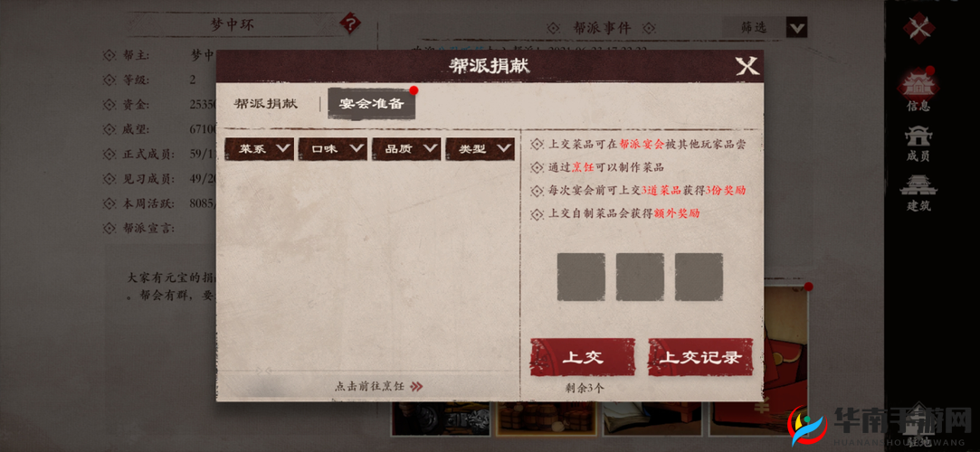Viewport: 980px width, 452px height.
Task: Click the crossed swords icon at top right
Action: click(x=918, y=28)
